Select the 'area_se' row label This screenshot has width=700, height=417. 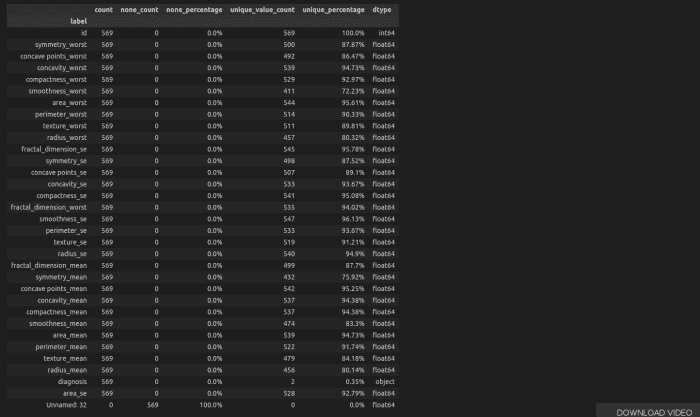tap(72, 392)
